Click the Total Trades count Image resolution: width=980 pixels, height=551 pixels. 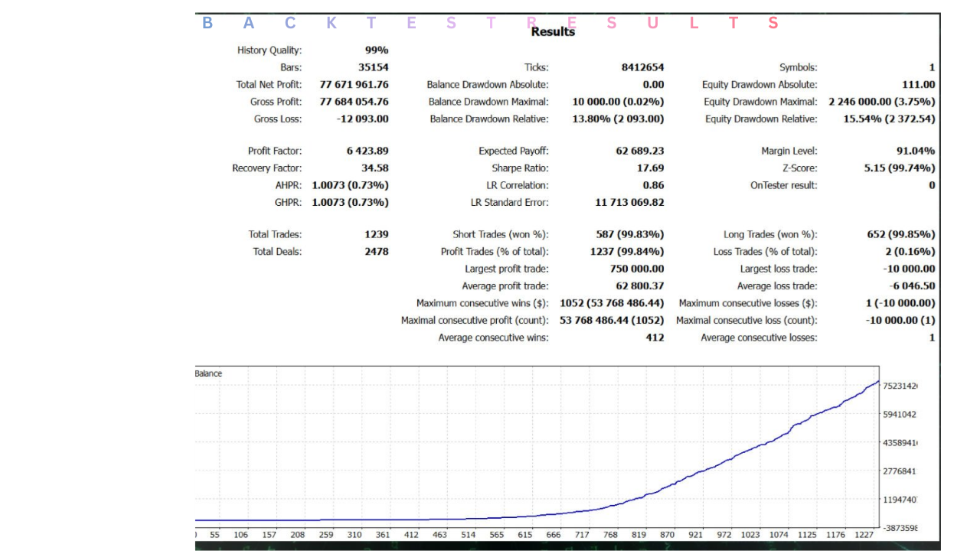click(x=379, y=234)
